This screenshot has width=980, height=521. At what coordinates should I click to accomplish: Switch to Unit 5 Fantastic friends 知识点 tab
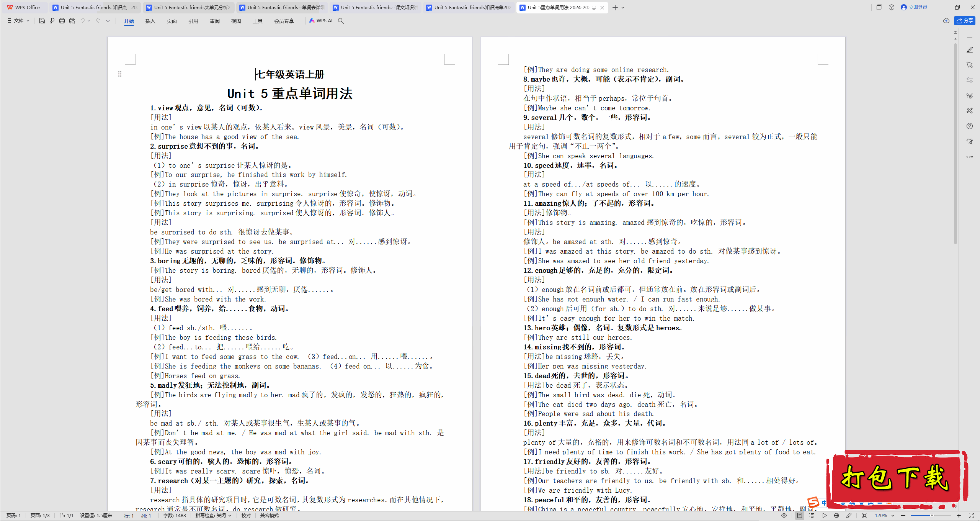(x=95, y=8)
